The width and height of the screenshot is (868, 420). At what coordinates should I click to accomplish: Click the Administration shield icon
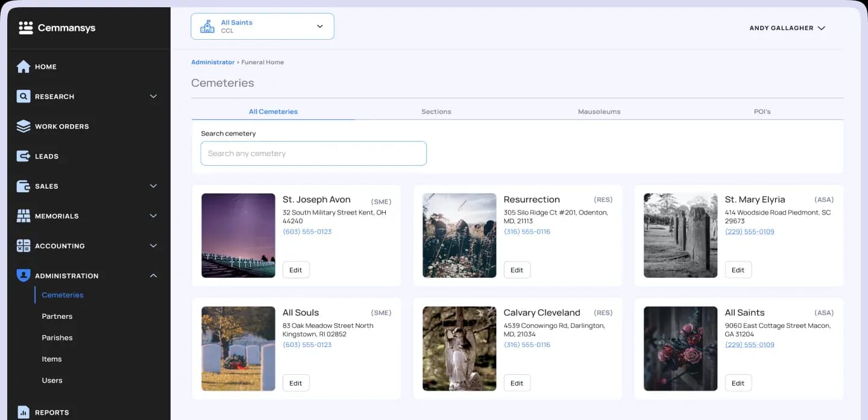tap(24, 275)
